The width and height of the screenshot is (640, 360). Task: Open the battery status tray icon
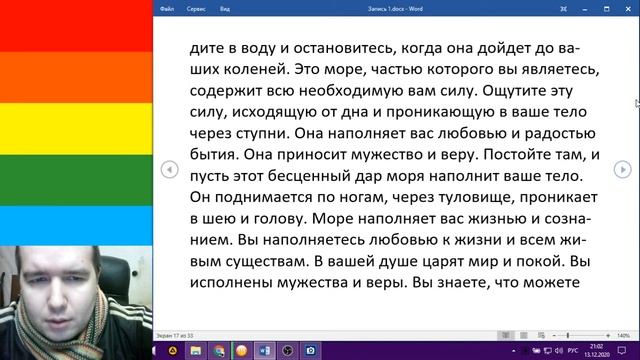tap(536, 351)
